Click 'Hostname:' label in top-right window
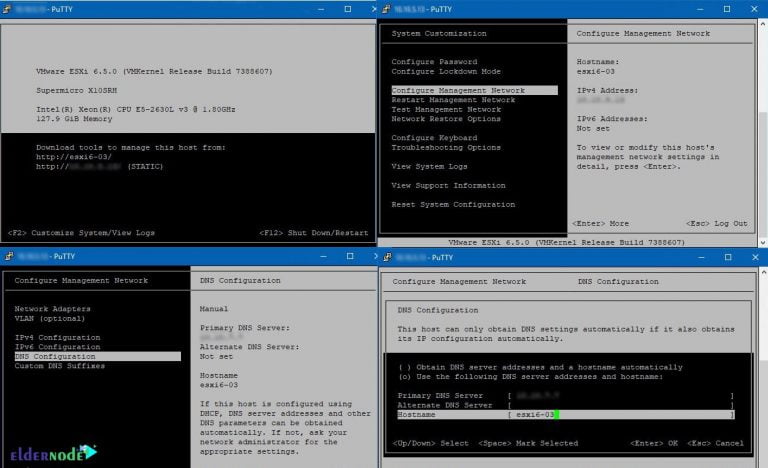 pyautogui.click(x=598, y=62)
